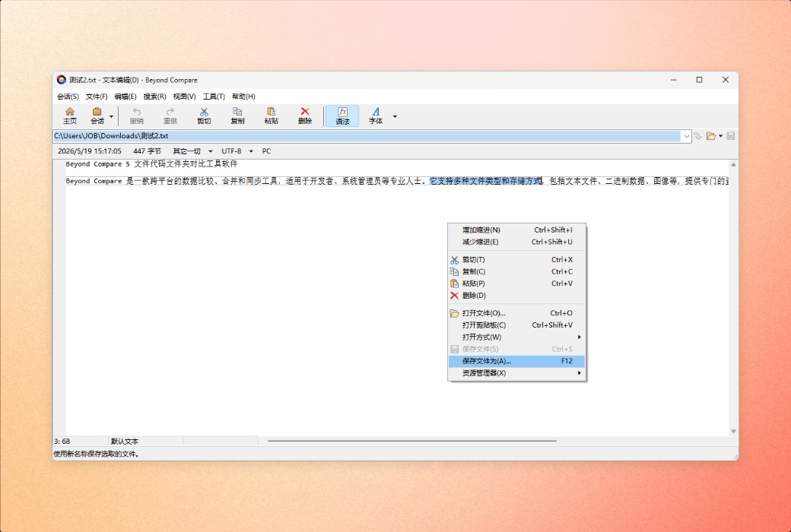Click the 447 字节 file size text
The image size is (791, 532).
pos(147,150)
